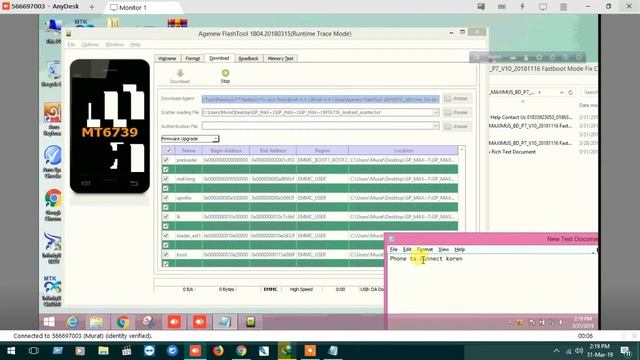Uncheck the boot partition checkbox

point(166,254)
